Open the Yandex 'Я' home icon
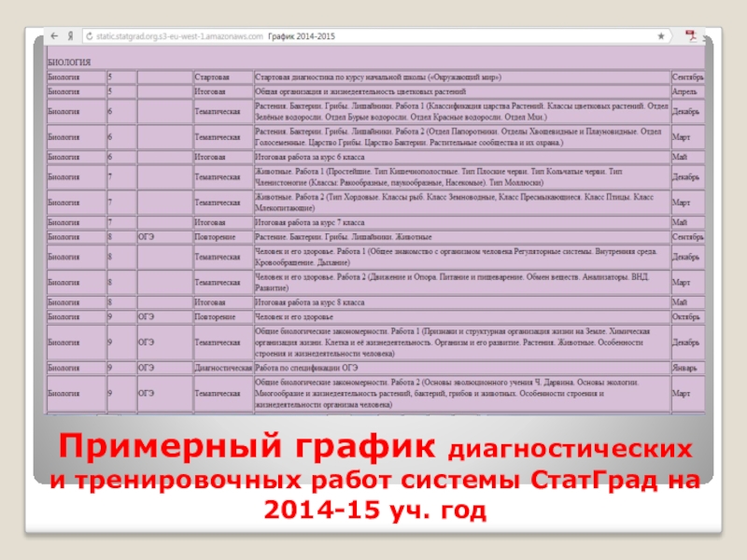Screen dimensions: 747x560 pyautogui.click(x=71, y=36)
